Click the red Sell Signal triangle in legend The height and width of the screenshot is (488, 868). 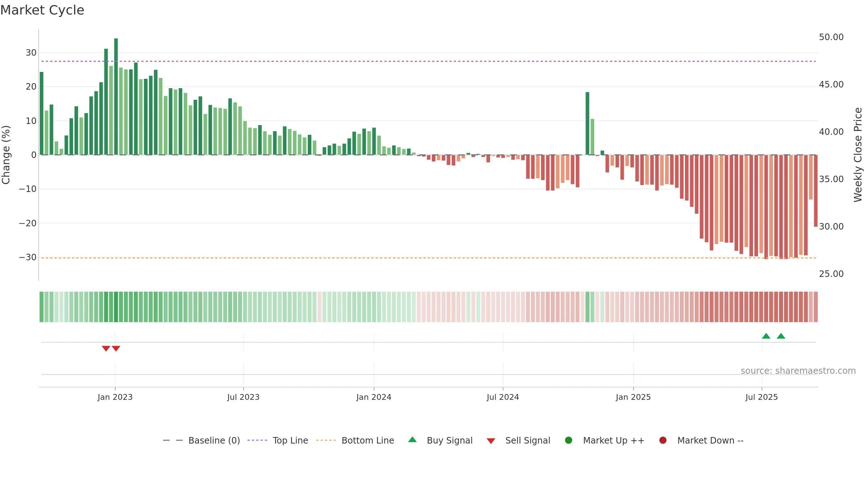pyautogui.click(x=491, y=441)
